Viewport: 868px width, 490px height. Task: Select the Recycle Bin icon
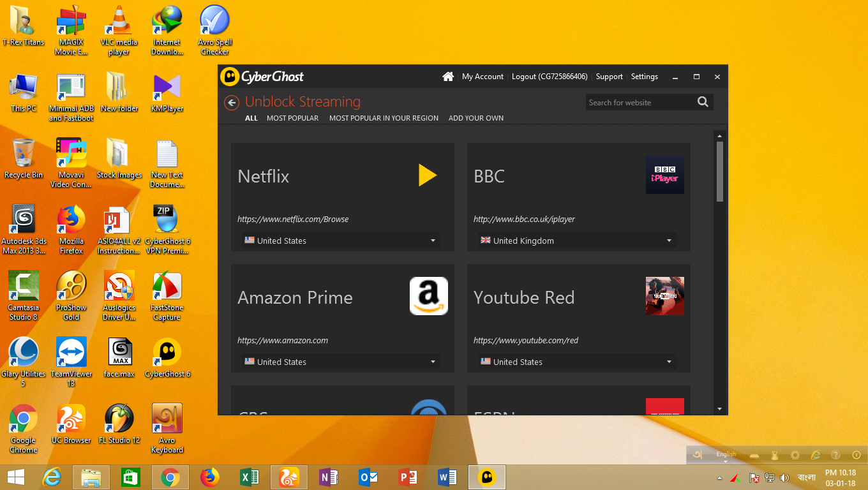(x=24, y=158)
